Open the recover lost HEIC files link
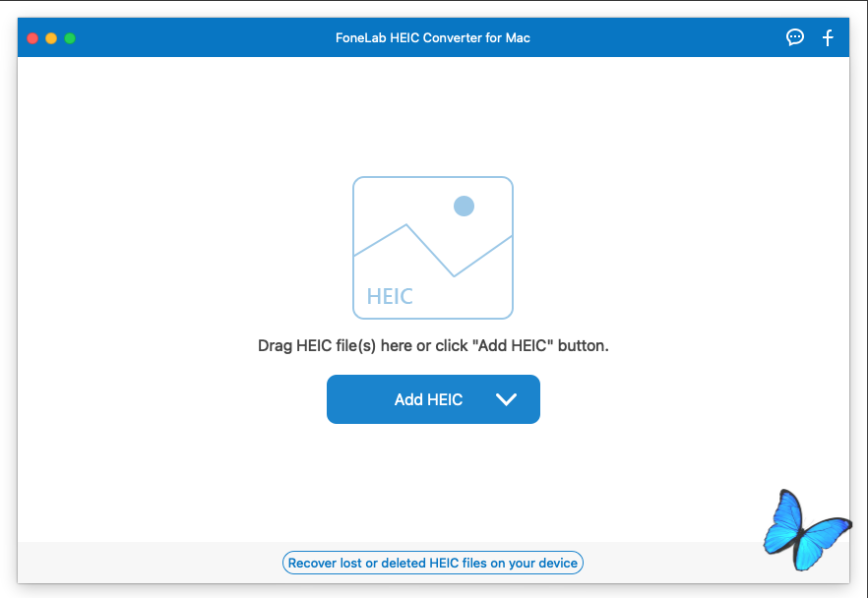868x598 pixels. [433, 563]
